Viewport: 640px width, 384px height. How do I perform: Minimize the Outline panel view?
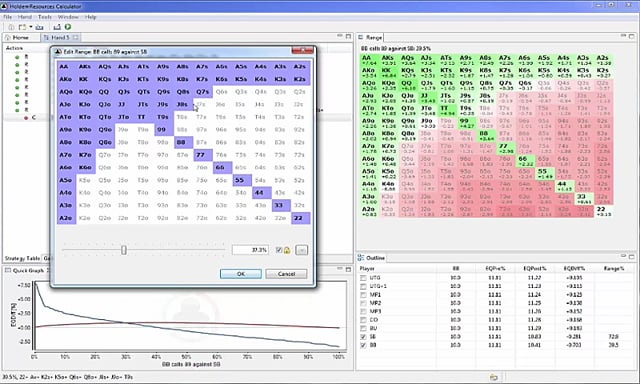pyautogui.click(x=623, y=256)
